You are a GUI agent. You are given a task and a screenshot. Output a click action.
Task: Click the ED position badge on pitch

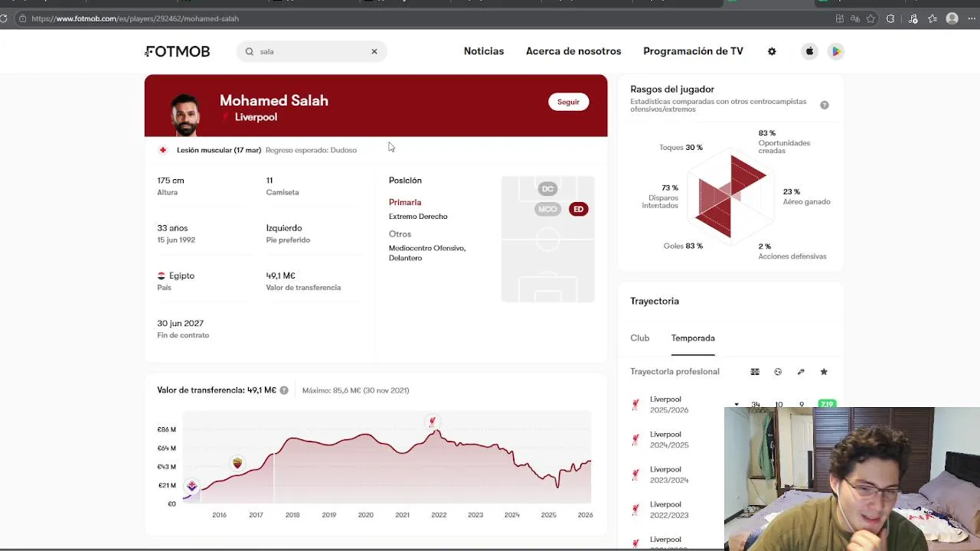[x=578, y=209]
